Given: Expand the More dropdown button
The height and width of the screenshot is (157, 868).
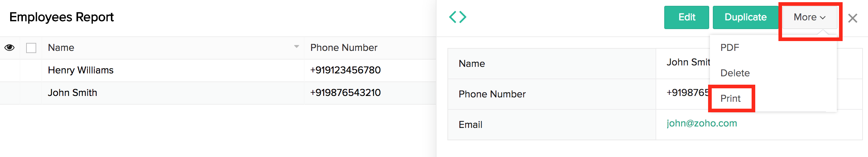Looking at the screenshot, I should point(809,17).
